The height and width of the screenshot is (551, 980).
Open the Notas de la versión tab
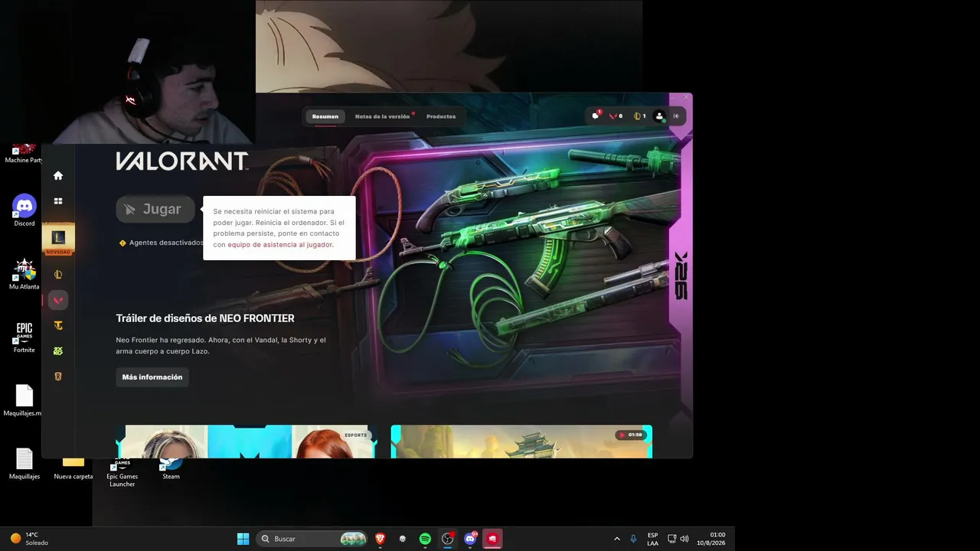[x=383, y=116]
